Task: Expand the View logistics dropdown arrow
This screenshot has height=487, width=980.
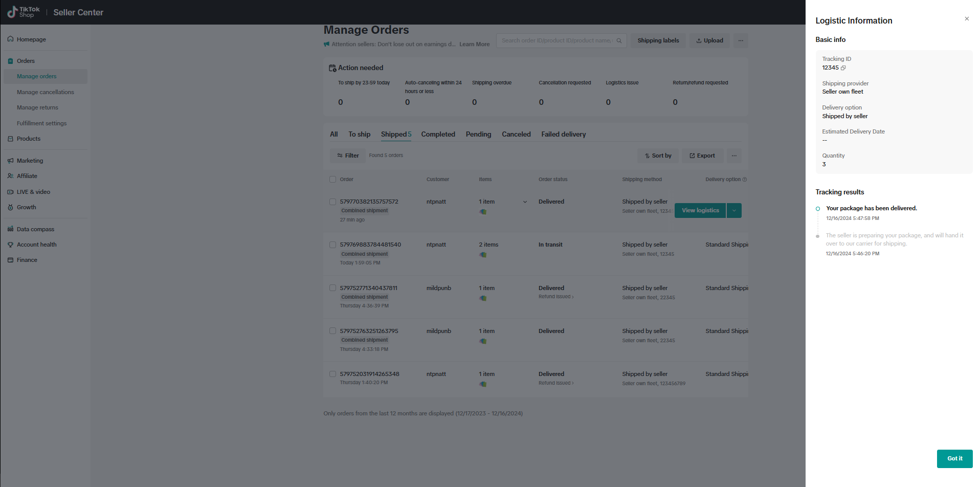Action: (x=734, y=211)
